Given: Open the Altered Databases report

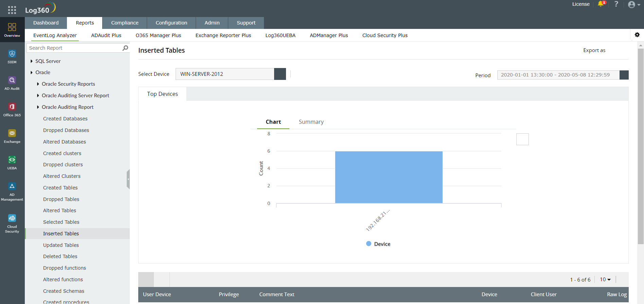Looking at the screenshot, I should point(65,142).
